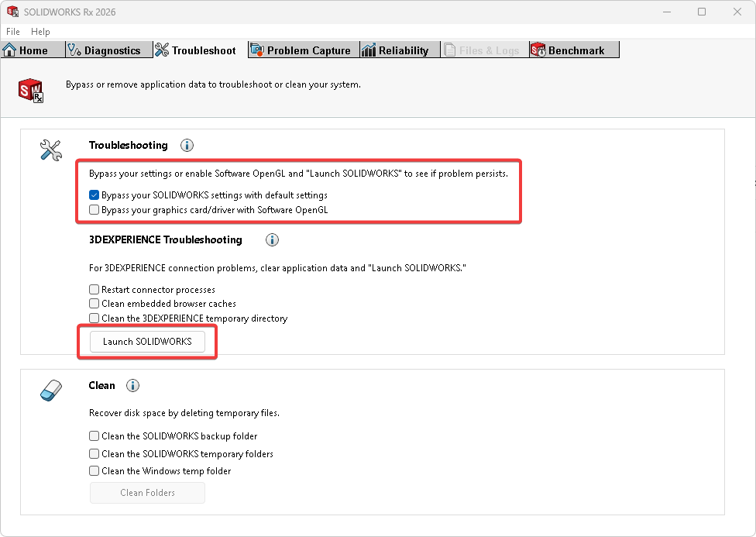Screen dimensions: 756x537
Task: Click the 'For 3DEXPERIENCE connection problems' text
Action: click(x=277, y=268)
